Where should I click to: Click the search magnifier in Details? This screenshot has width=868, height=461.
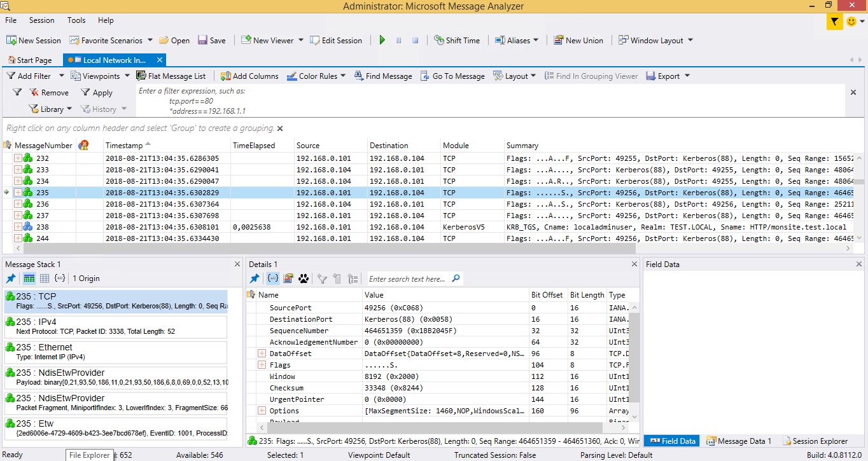click(x=456, y=279)
